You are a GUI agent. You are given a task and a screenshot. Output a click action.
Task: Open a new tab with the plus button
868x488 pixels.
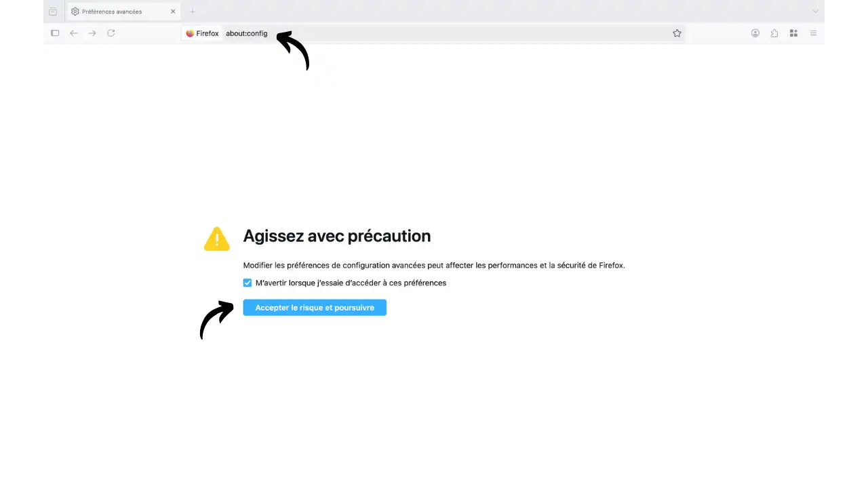click(192, 11)
